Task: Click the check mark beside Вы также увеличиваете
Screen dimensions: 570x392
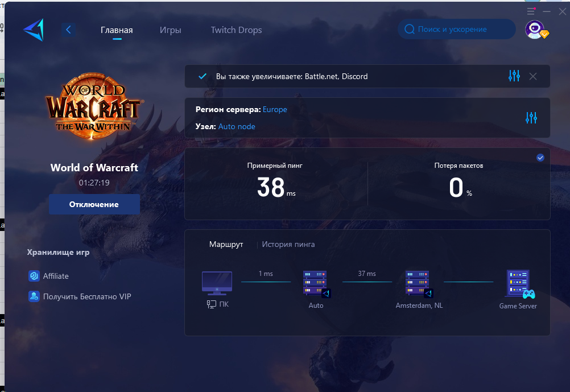Action: pyautogui.click(x=203, y=76)
